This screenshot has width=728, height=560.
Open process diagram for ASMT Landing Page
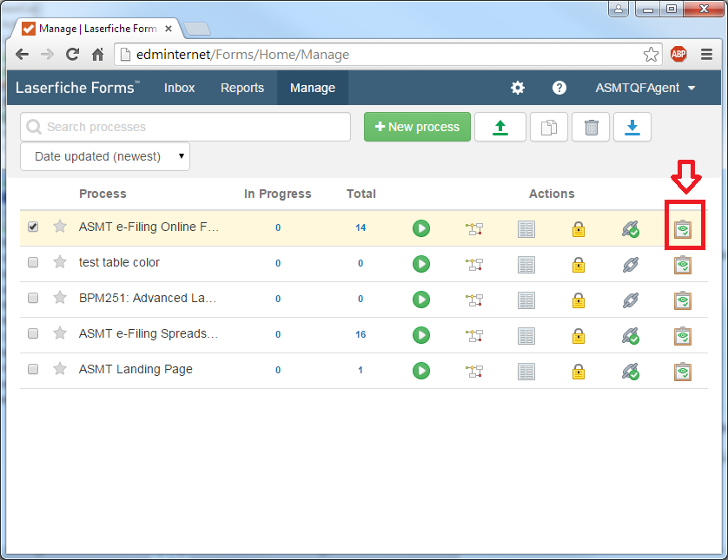473,371
